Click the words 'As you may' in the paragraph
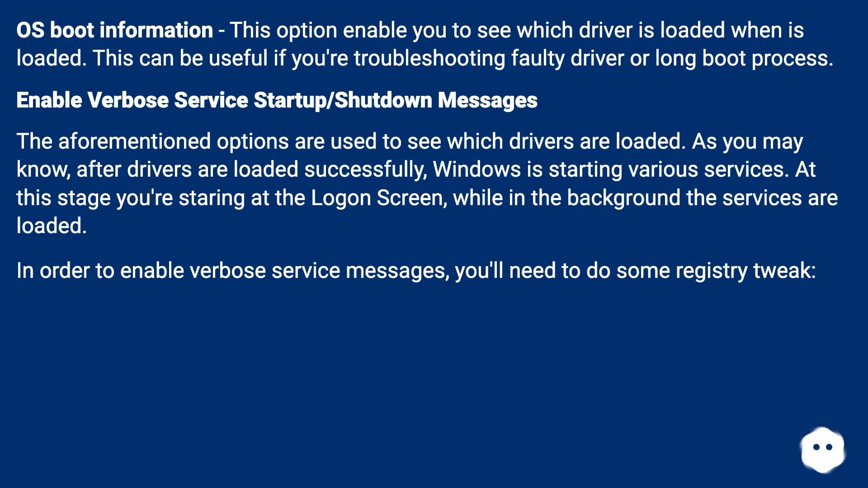Image resolution: width=868 pixels, height=488 pixels. (x=748, y=141)
